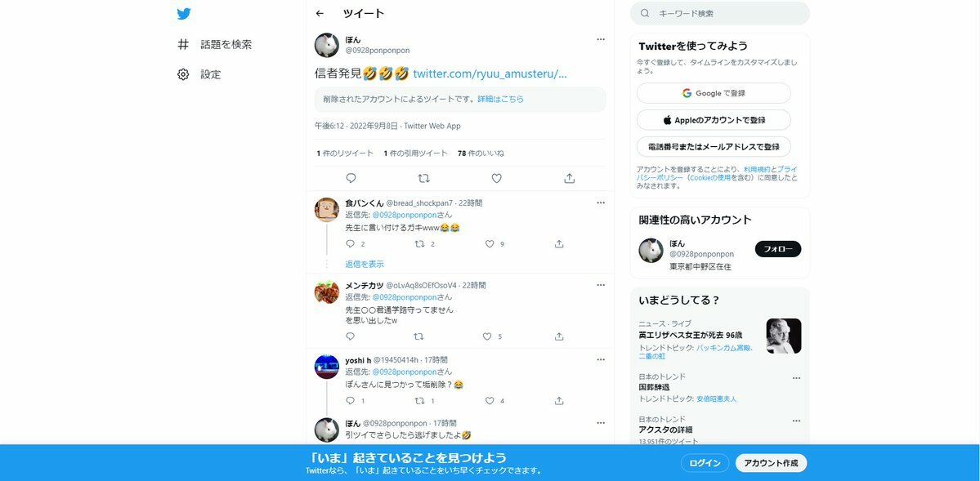The height and width of the screenshot is (481, 980).
Task: Like yoshi h's reply with 4 likes
Action: tap(490, 401)
